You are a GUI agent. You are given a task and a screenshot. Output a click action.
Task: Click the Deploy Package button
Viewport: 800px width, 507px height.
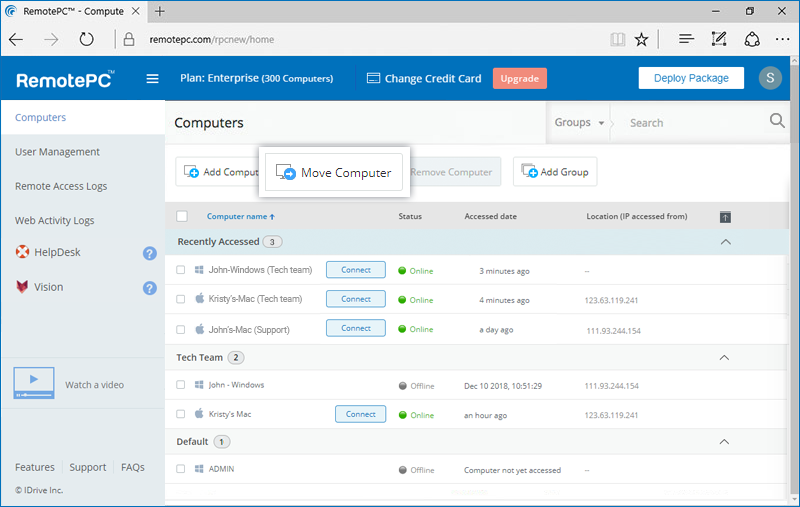pyautogui.click(x=691, y=78)
